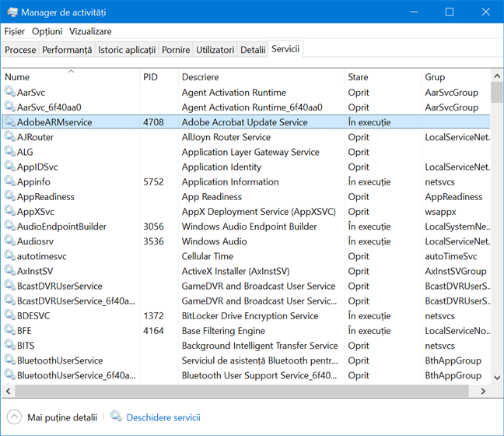Click the AppIDSvc service icon
Screen dimensions: 504x436
coord(9,166)
